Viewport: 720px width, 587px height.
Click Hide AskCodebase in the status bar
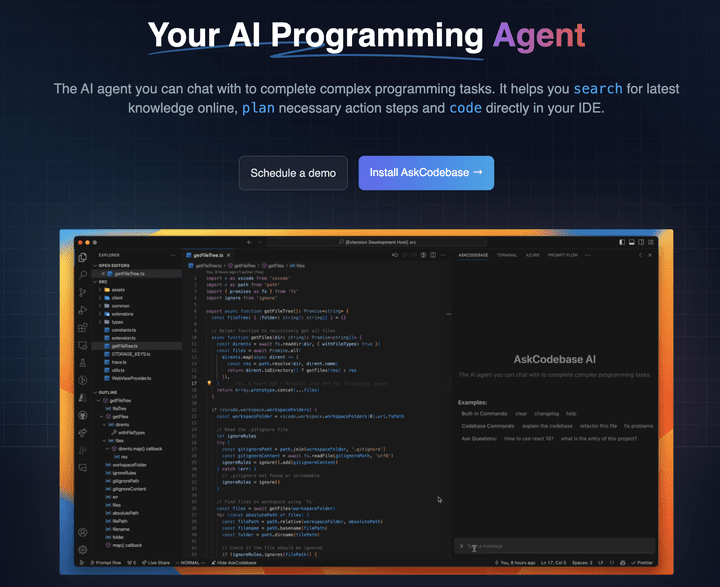(233, 562)
